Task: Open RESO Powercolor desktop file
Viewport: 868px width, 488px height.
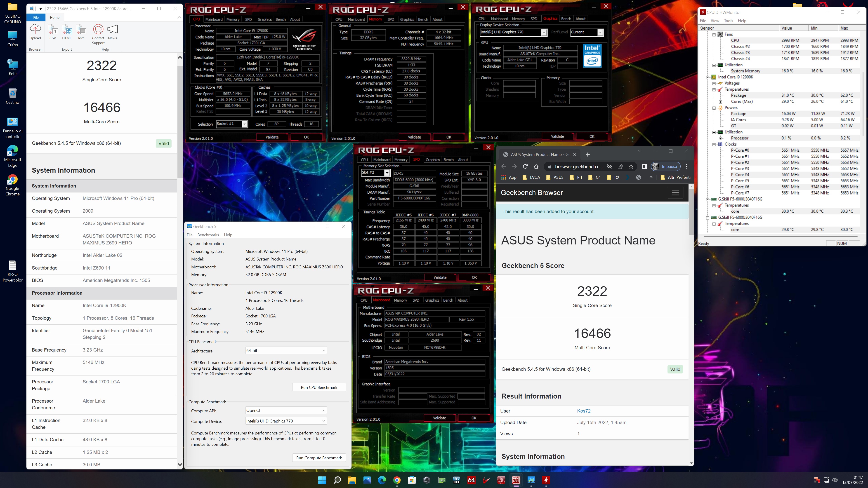Action: point(12,271)
